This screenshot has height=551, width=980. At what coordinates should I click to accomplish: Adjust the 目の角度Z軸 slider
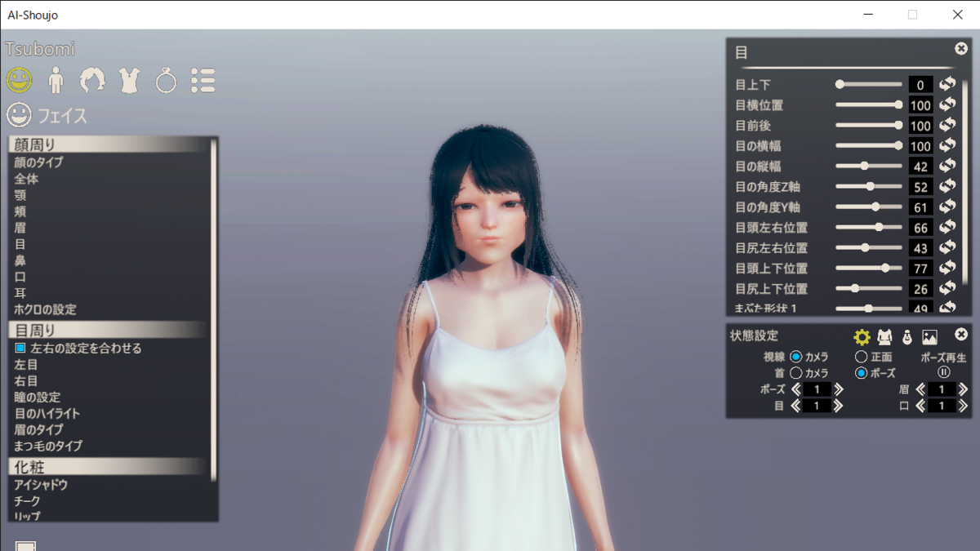click(869, 186)
